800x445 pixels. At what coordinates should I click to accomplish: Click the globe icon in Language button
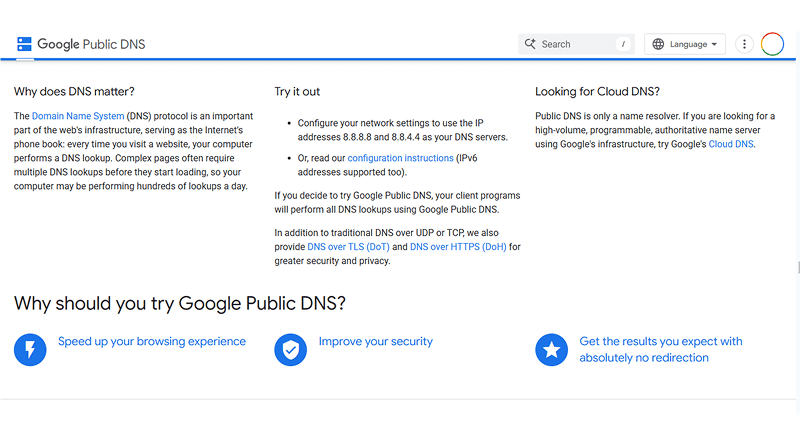point(658,44)
